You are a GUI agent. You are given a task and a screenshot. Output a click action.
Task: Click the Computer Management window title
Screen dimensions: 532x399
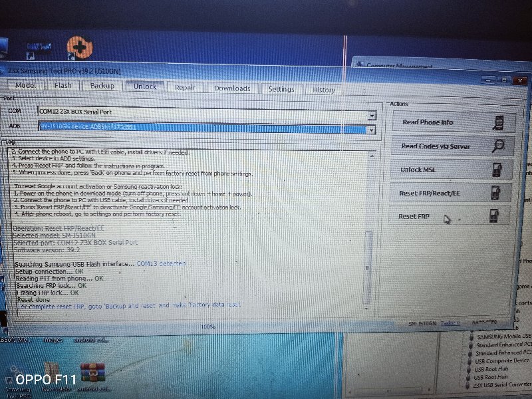click(400, 65)
